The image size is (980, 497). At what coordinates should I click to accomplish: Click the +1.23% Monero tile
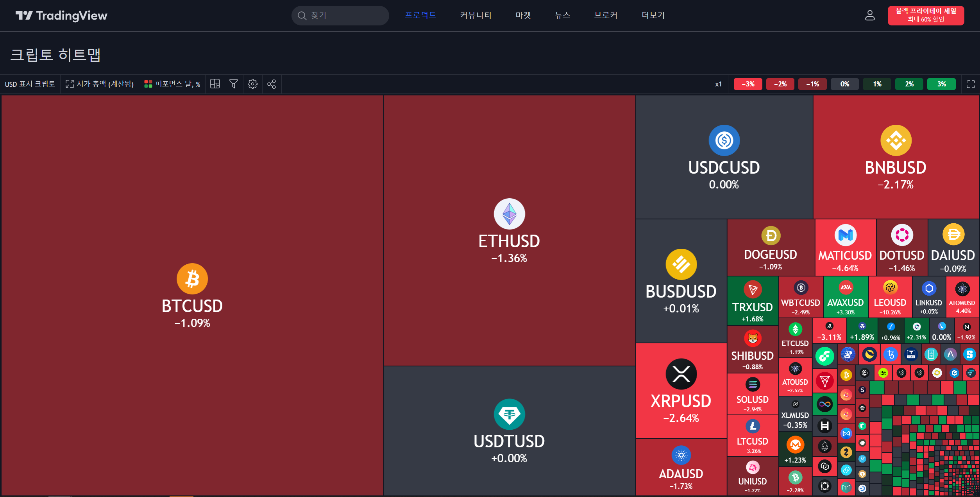coord(795,450)
